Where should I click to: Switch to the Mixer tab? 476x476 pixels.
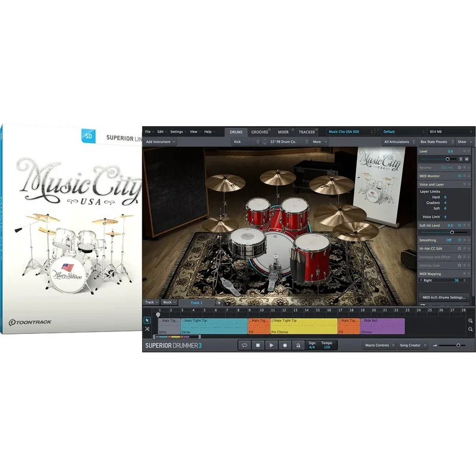click(283, 132)
